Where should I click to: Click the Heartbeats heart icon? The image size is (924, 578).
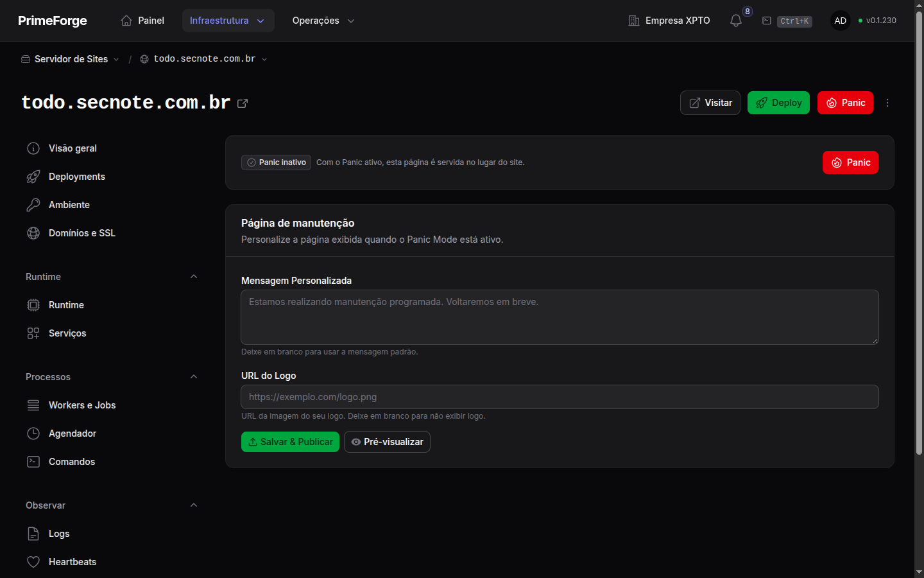click(x=33, y=562)
